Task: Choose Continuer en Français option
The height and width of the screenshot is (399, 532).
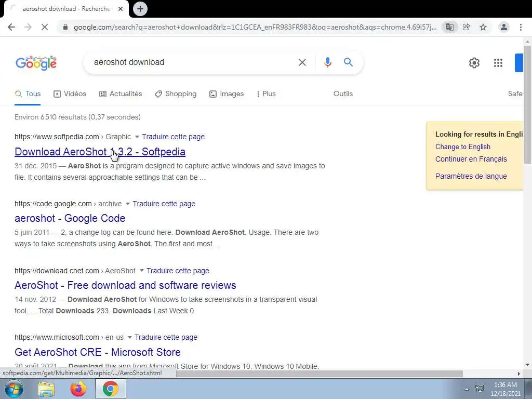Action: tap(471, 159)
